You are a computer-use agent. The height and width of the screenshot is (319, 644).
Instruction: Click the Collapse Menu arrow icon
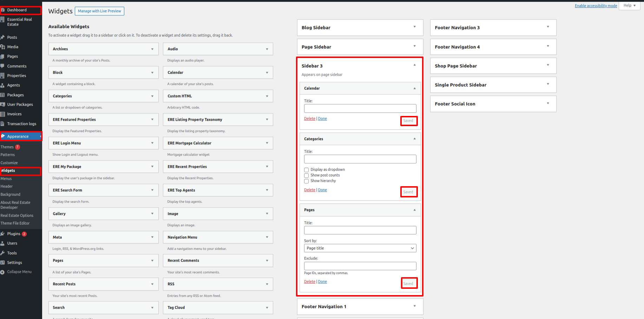(3, 272)
